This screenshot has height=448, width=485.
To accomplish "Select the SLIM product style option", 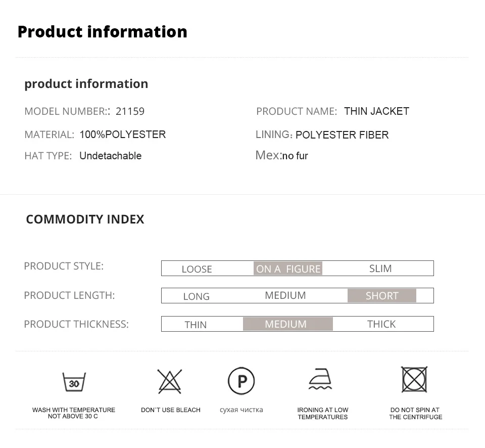I will (380, 268).
